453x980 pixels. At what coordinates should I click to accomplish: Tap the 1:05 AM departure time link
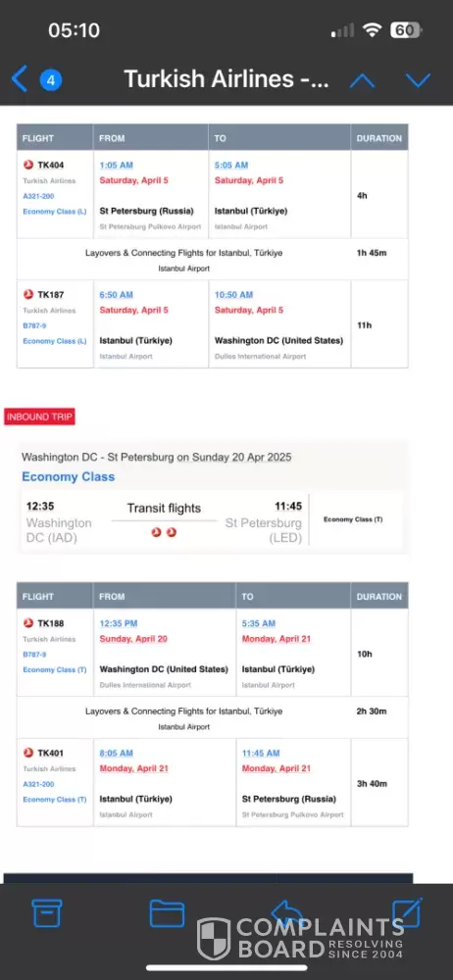click(117, 165)
